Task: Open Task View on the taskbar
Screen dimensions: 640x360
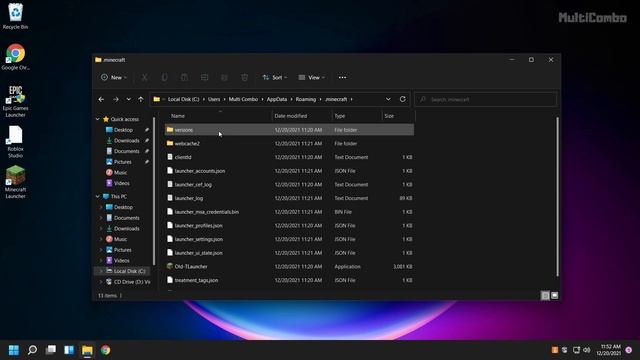Action: [51, 350]
